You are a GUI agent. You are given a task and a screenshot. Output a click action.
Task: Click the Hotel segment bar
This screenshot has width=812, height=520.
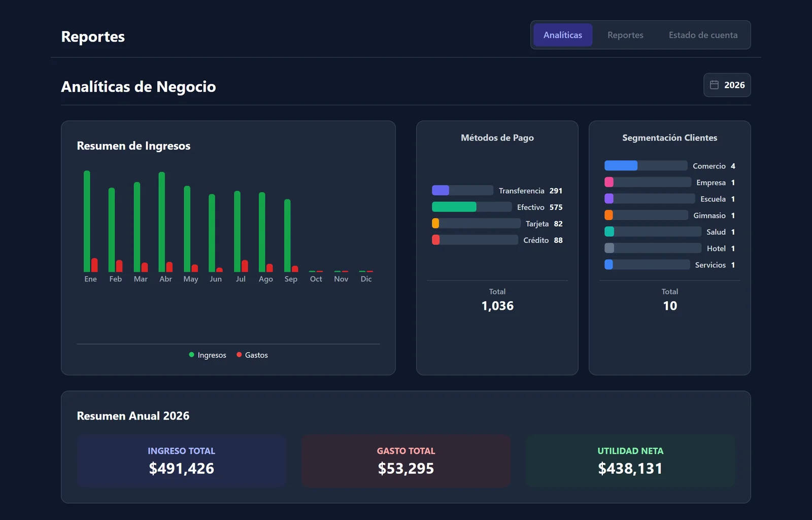(x=653, y=248)
